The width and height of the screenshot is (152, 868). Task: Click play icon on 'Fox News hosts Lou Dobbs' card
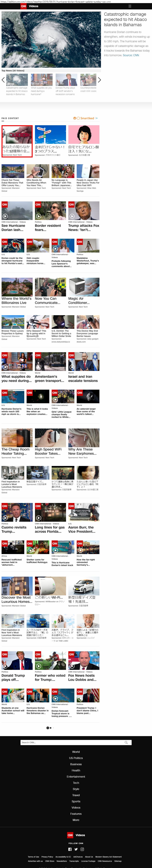(x=72, y=666)
